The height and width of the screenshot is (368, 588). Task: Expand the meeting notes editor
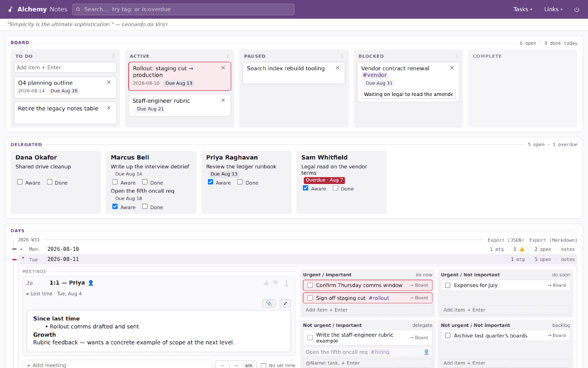click(285, 303)
